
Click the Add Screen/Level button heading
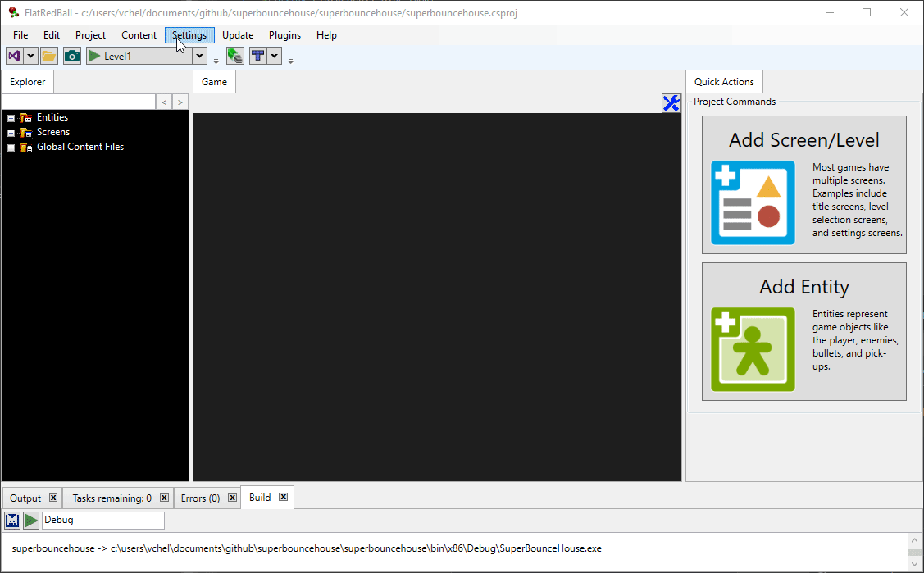803,140
